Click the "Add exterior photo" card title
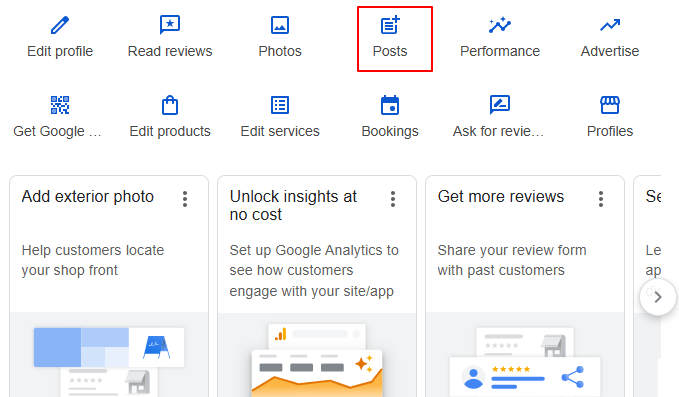This screenshot has height=397, width=679. coord(88,197)
